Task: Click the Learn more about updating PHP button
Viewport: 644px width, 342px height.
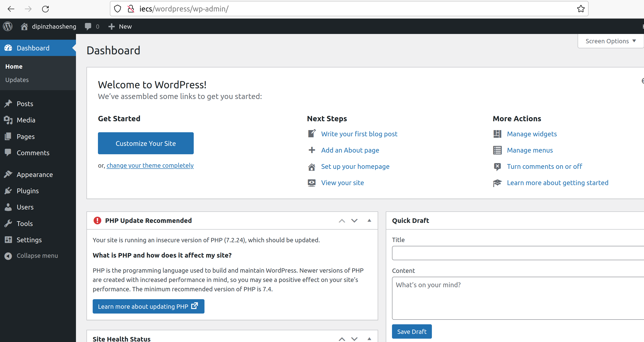Action: coord(148,306)
